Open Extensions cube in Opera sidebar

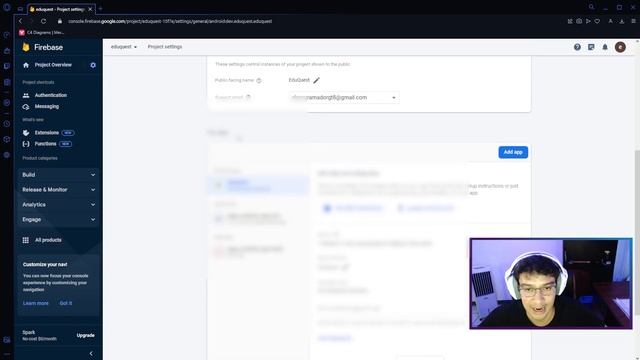tap(7, 140)
